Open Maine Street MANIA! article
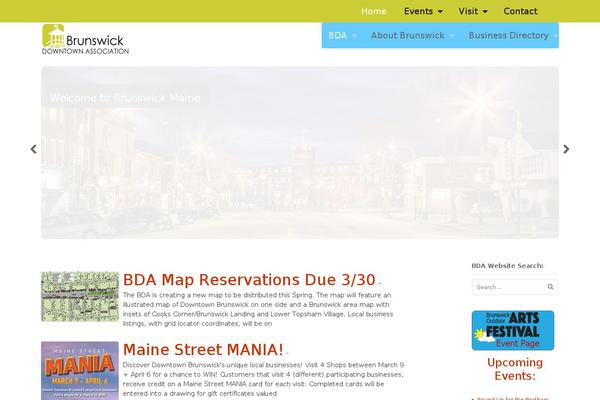Image resolution: width=600 pixels, height=400 pixels. tap(203, 349)
